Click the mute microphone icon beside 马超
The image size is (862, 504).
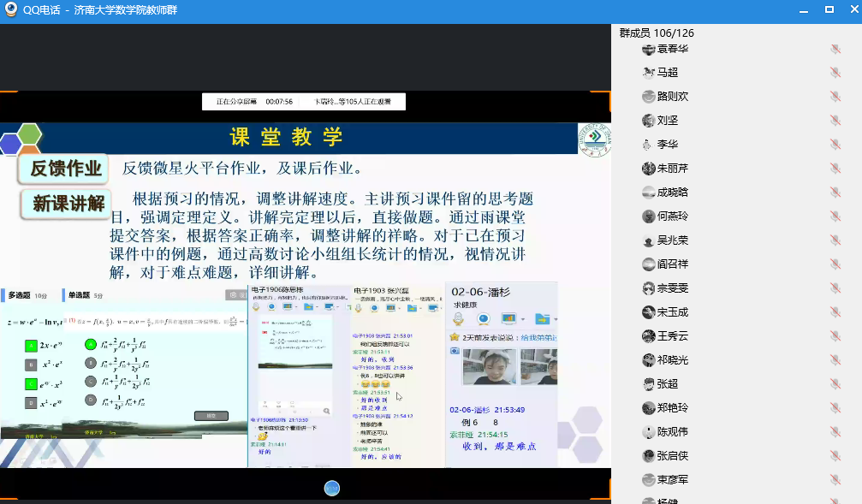pyautogui.click(x=835, y=73)
